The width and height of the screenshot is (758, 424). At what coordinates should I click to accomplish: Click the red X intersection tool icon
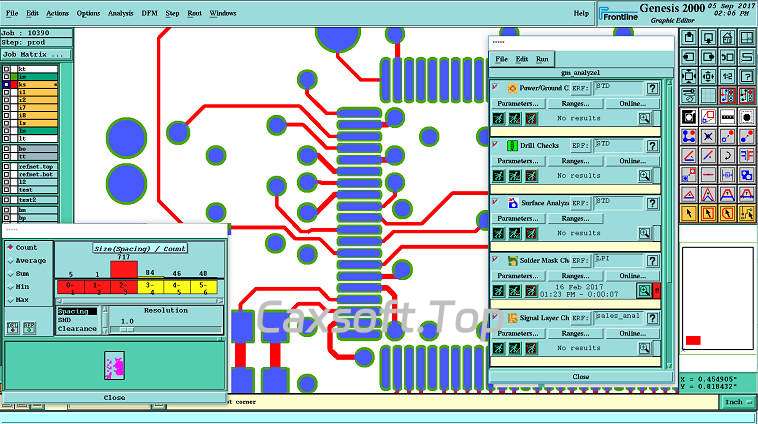(708, 136)
